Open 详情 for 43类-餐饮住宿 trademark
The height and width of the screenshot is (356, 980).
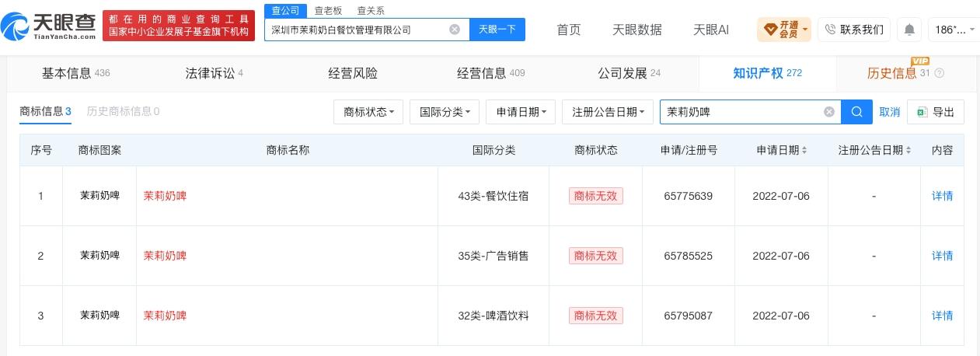pos(942,196)
